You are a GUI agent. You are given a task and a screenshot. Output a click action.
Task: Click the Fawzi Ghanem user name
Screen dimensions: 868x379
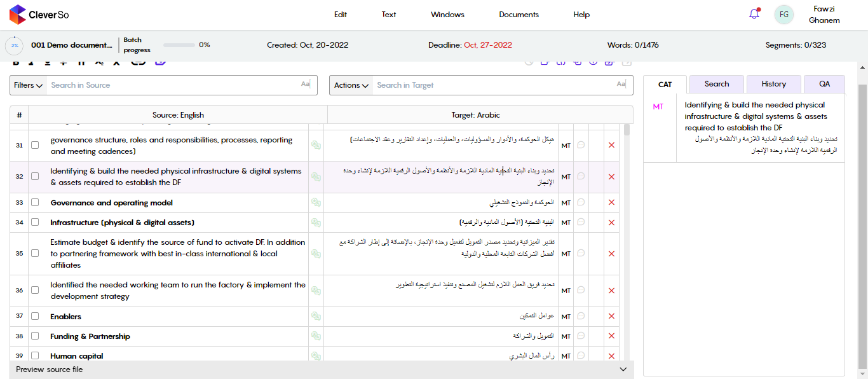(x=824, y=15)
